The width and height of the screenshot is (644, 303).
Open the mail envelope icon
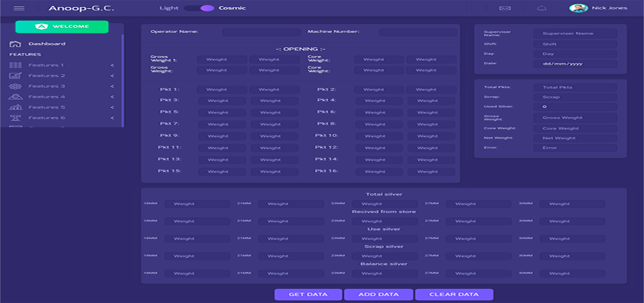click(505, 8)
